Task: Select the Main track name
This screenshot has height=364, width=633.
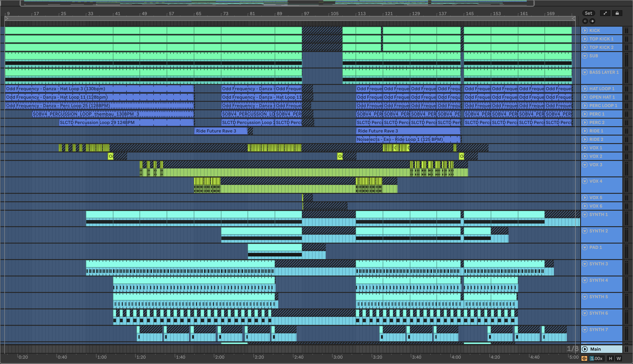Action: [595, 349]
